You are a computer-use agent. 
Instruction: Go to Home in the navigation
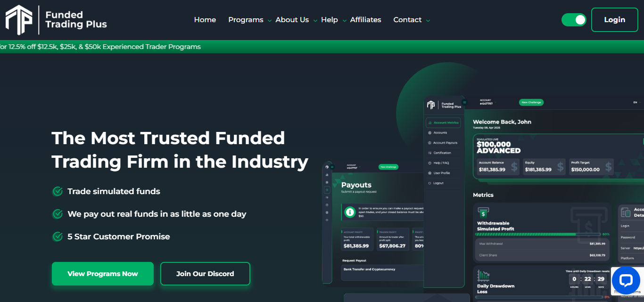pyautogui.click(x=205, y=20)
